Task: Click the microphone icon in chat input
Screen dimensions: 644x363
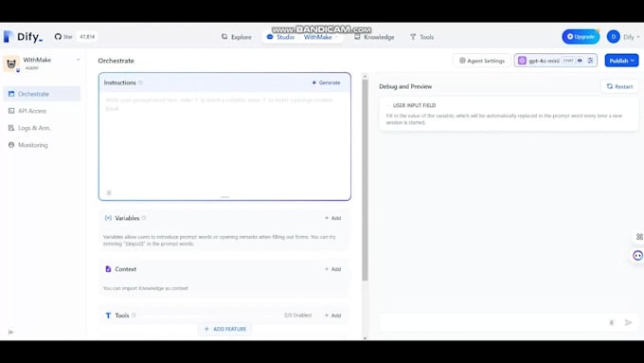Action: [x=612, y=322]
